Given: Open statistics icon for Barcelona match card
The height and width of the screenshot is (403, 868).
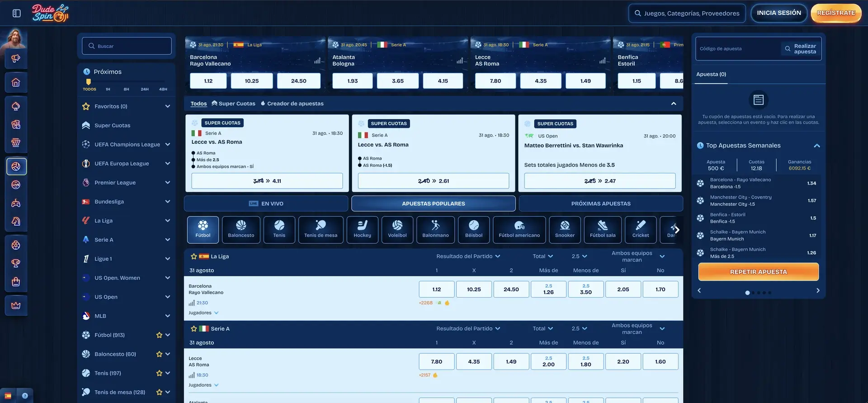Looking at the screenshot, I should point(317,61).
